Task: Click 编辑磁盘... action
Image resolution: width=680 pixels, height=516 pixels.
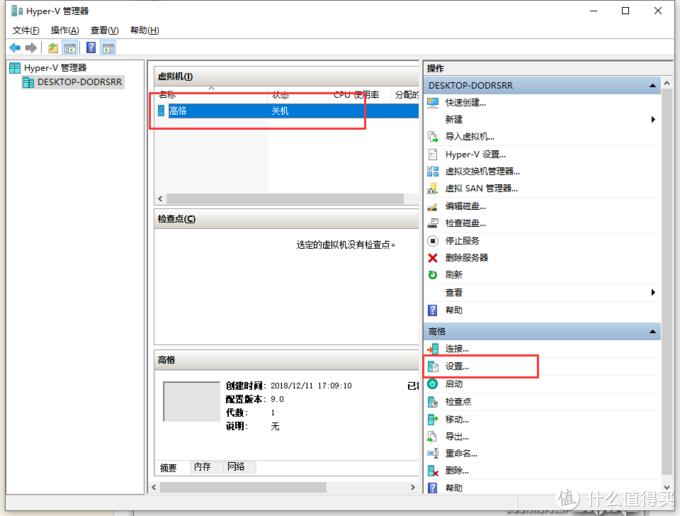Action: [465, 206]
